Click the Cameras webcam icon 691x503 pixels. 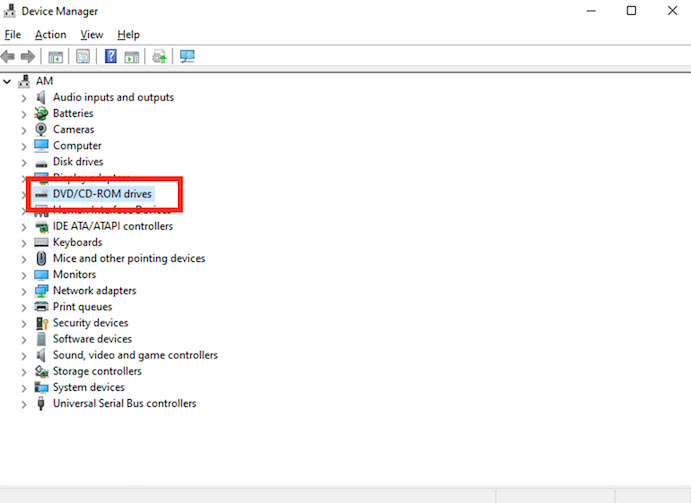pyautogui.click(x=41, y=130)
